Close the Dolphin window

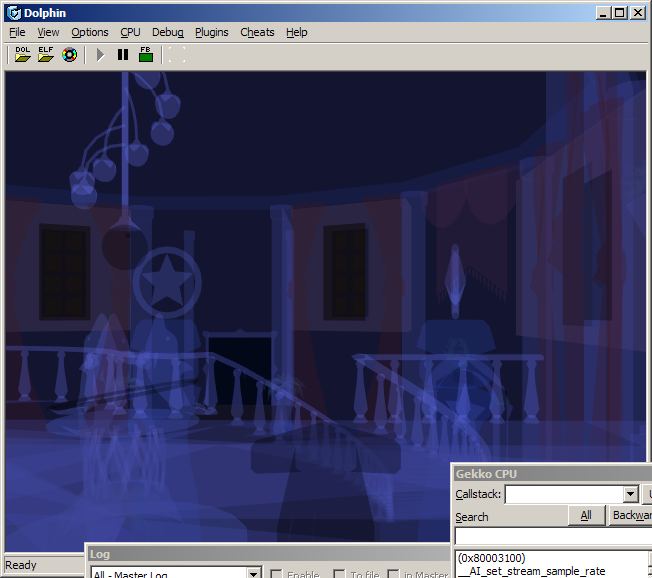point(638,13)
